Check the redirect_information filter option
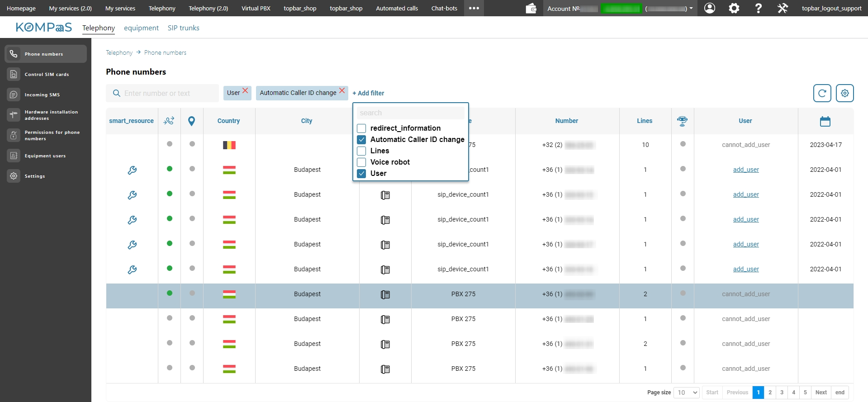The height and width of the screenshot is (402, 868). tap(361, 128)
